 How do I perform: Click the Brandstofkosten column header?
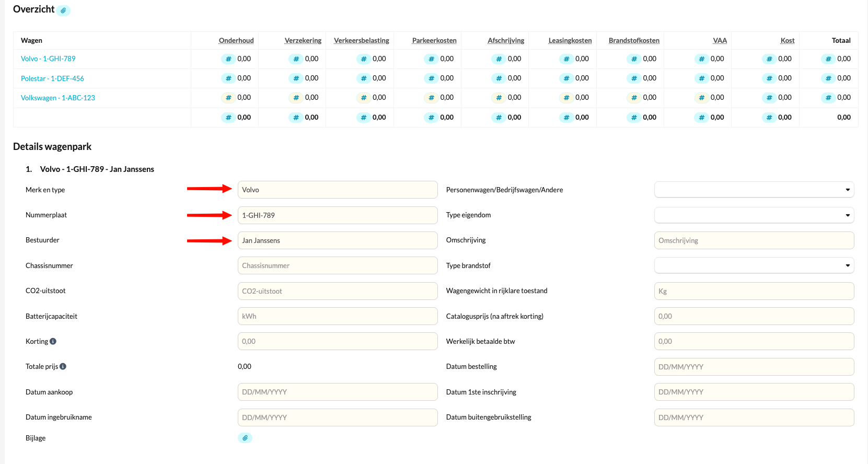click(634, 40)
